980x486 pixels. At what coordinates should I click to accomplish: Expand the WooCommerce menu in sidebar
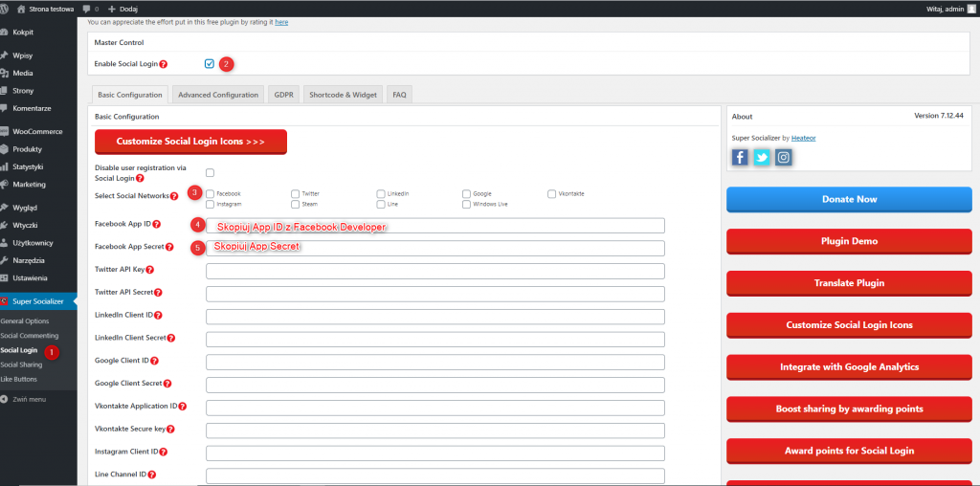(37, 131)
